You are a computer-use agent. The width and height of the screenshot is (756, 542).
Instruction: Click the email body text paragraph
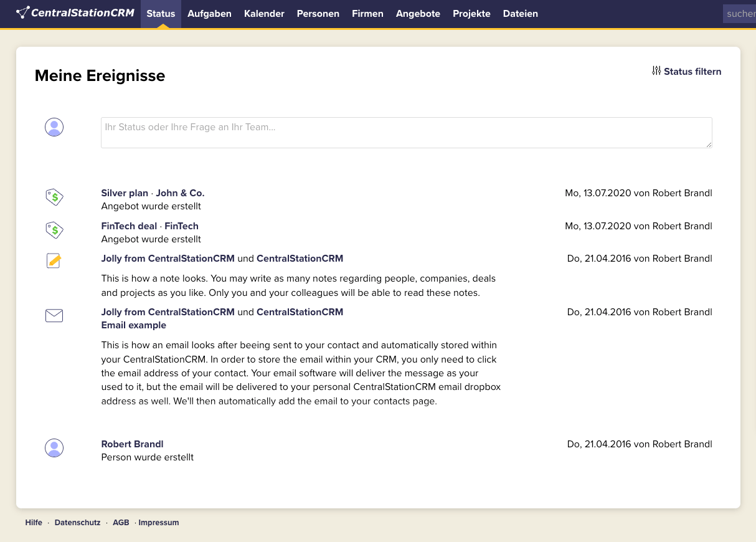[301, 373]
